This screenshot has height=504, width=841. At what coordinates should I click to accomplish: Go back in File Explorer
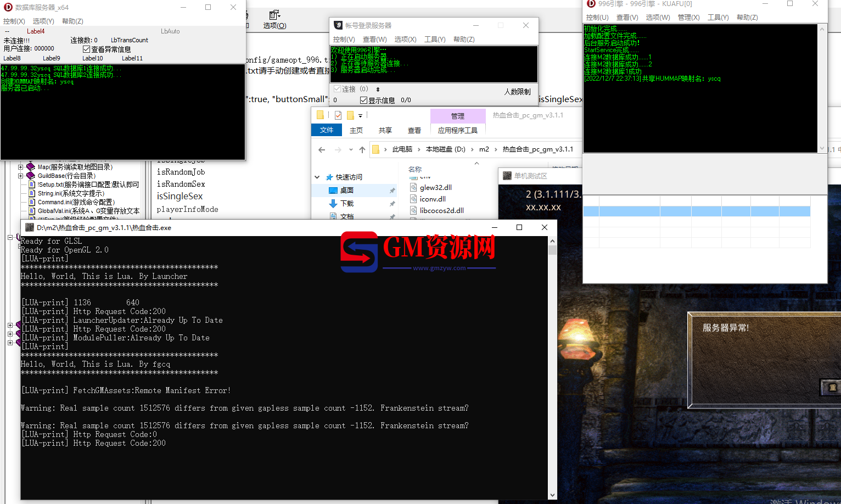pos(322,149)
